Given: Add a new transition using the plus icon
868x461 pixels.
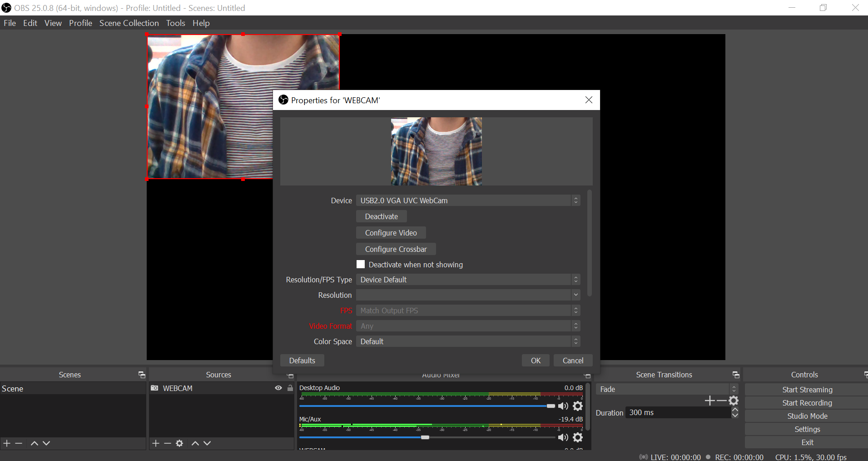Looking at the screenshot, I should pos(709,401).
